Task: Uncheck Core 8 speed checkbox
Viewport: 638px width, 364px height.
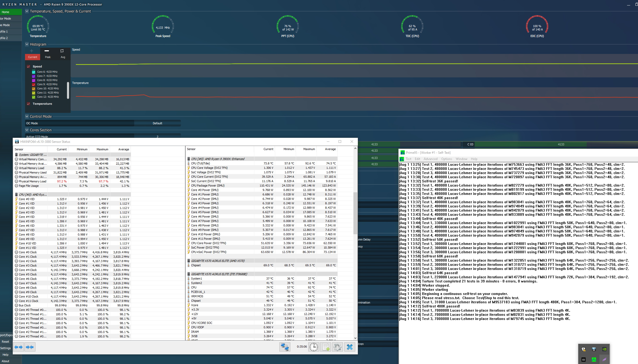Action: (x=34, y=81)
